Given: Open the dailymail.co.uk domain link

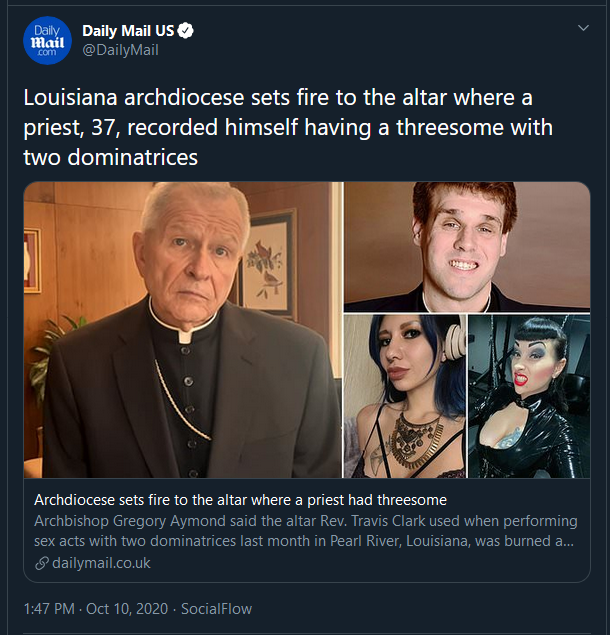Looking at the screenshot, I should (x=103, y=563).
